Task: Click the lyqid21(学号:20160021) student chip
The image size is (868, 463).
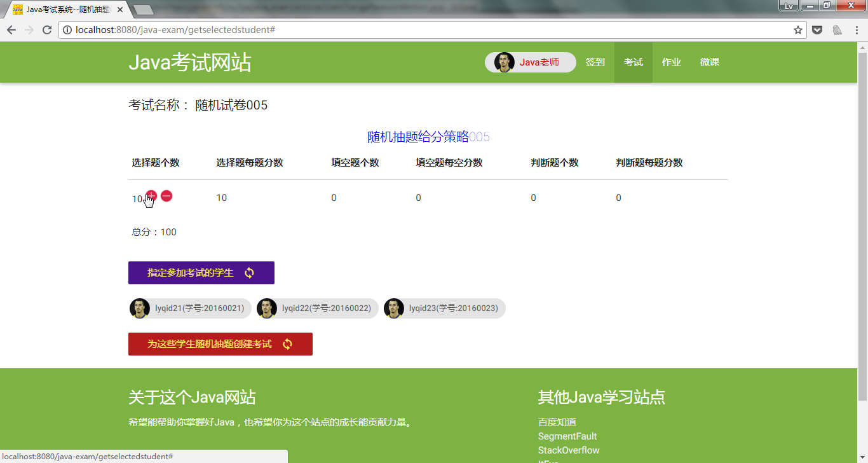Action: click(191, 308)
